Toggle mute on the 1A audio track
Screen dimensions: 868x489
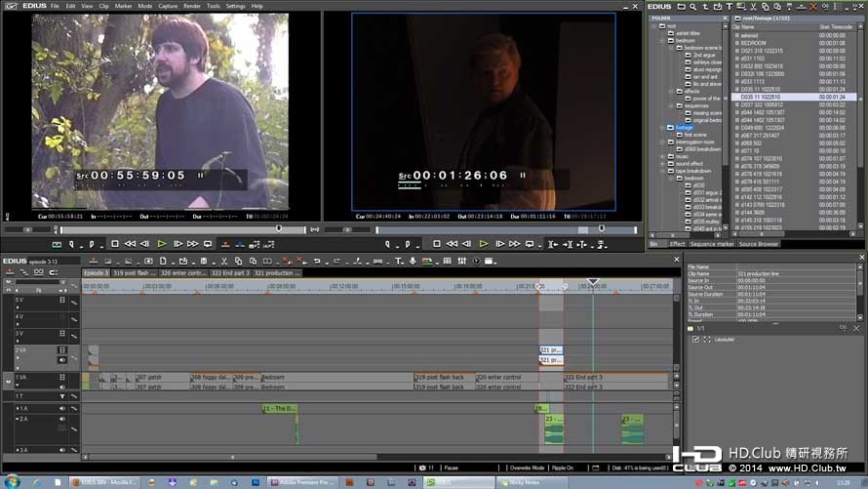(x=62, y=408)
